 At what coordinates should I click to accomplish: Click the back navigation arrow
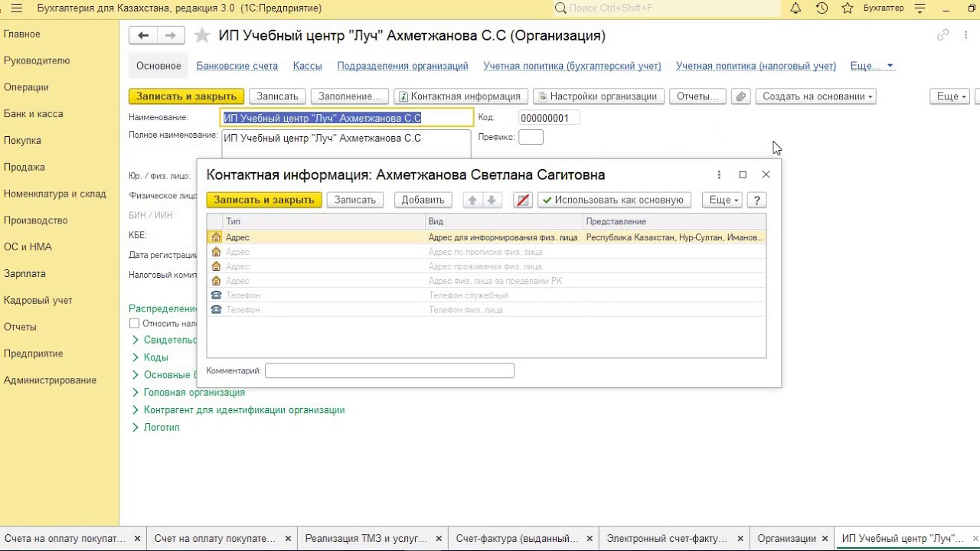pyautogui.click(x=142, y=35)
